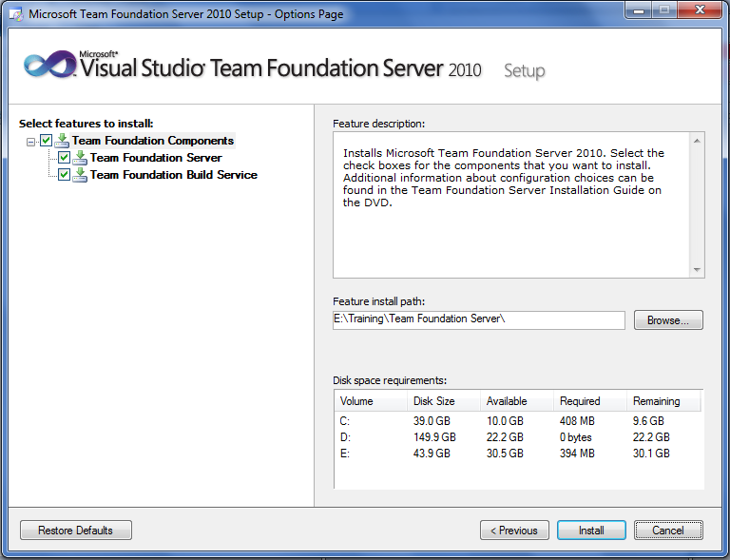Screen dimensions: 730x560
Task: Click the 43.9 GB disk size cell
Action: coord(432,454)
